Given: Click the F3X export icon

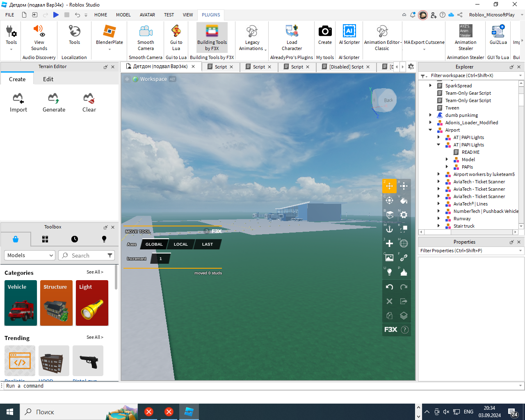Looking at the screenshot, I should coord(404,301).
